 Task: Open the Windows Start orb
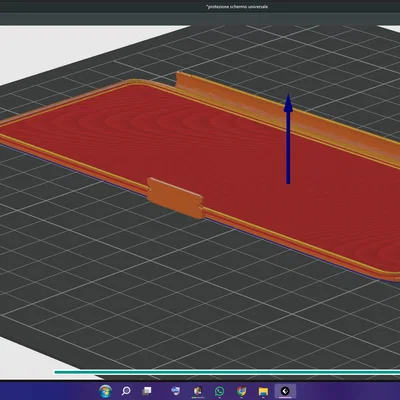coord(105,391)
